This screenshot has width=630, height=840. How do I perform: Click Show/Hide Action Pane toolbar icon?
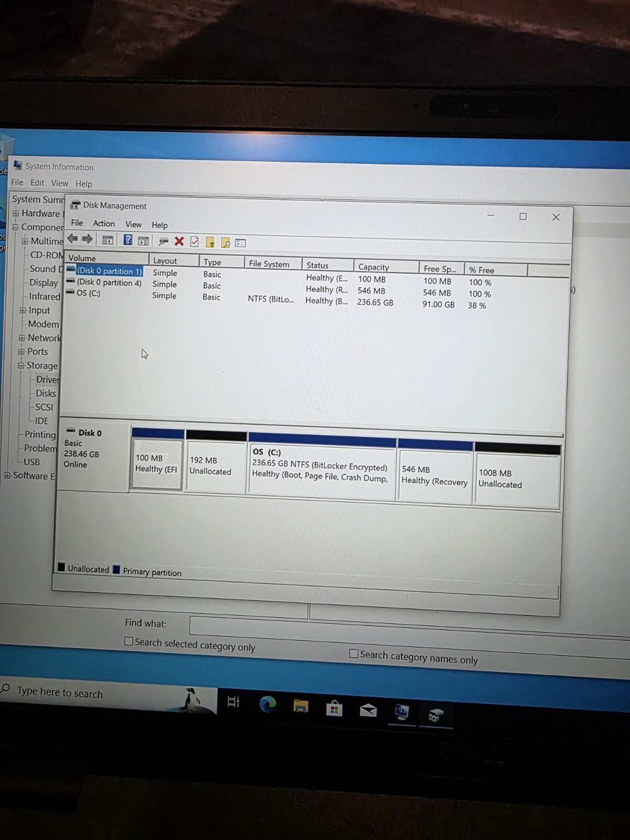tap(143, 240)
